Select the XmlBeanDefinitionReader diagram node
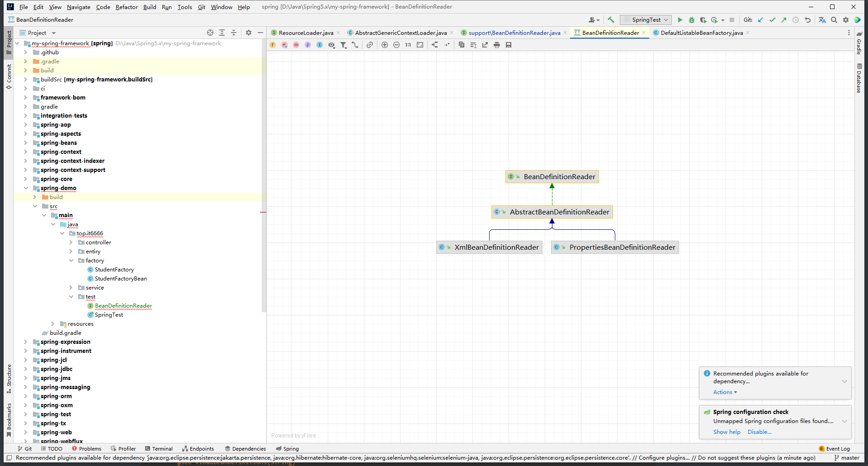The width and height of the screenshot is (868, 466). tap(489, 247)
